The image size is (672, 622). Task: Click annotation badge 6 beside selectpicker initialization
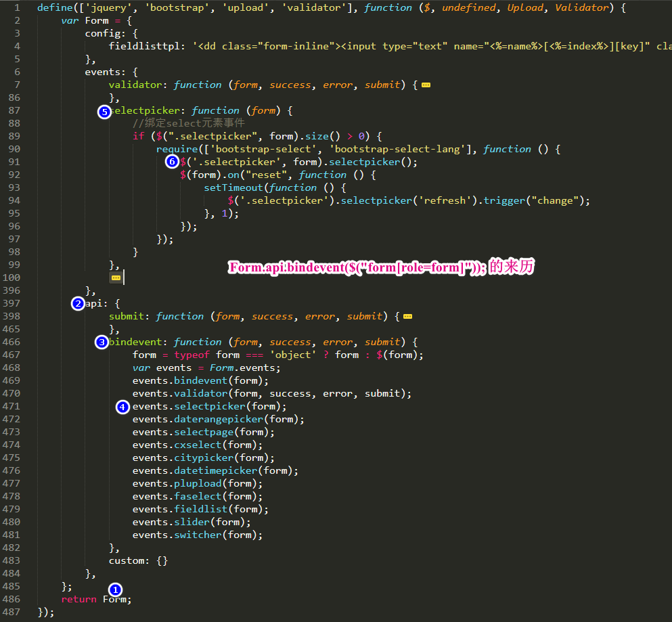point(172,162)
